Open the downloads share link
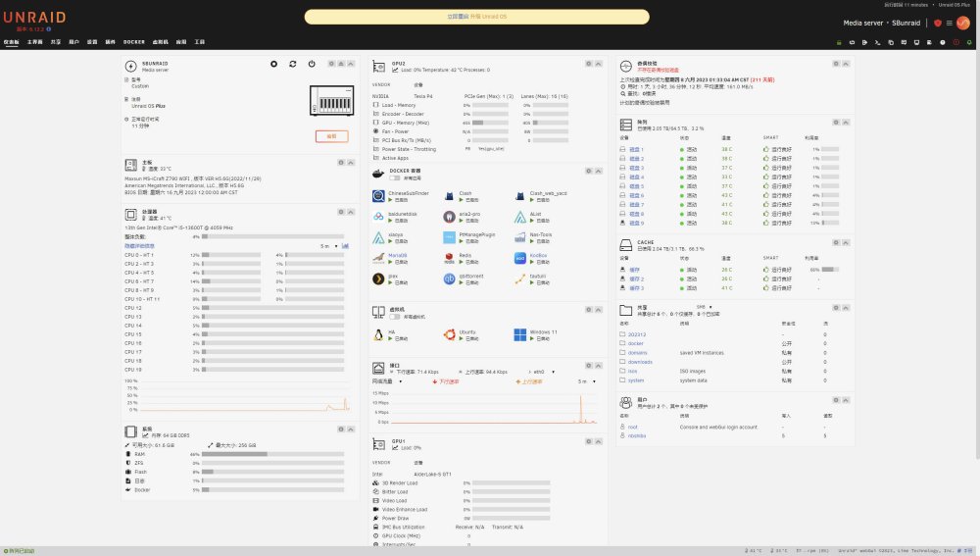Viewport: 980px width, 556px height. (x=640, y=362)
